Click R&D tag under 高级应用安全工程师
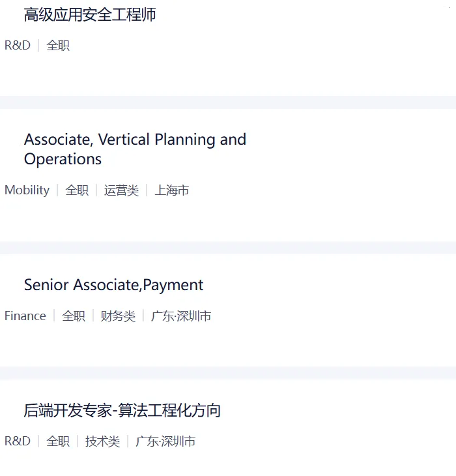This screenshot has width=456, height=476. coord(18,46)
